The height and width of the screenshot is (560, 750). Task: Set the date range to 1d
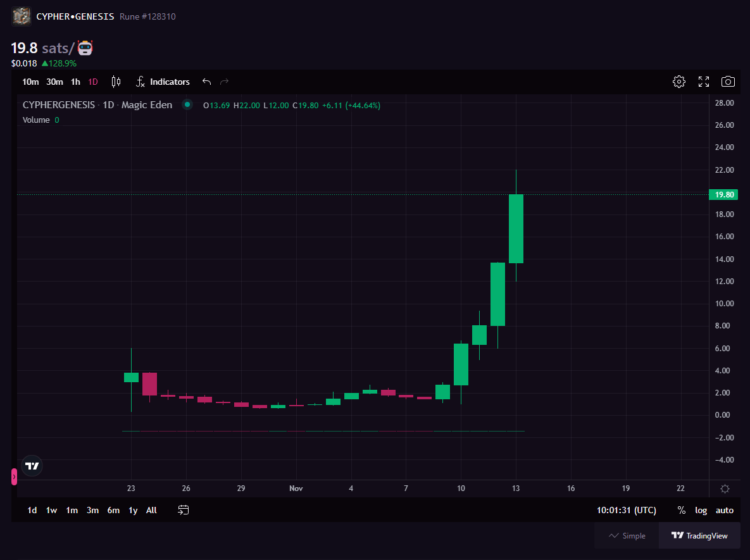pyautogui.click(x=32, y=510)
